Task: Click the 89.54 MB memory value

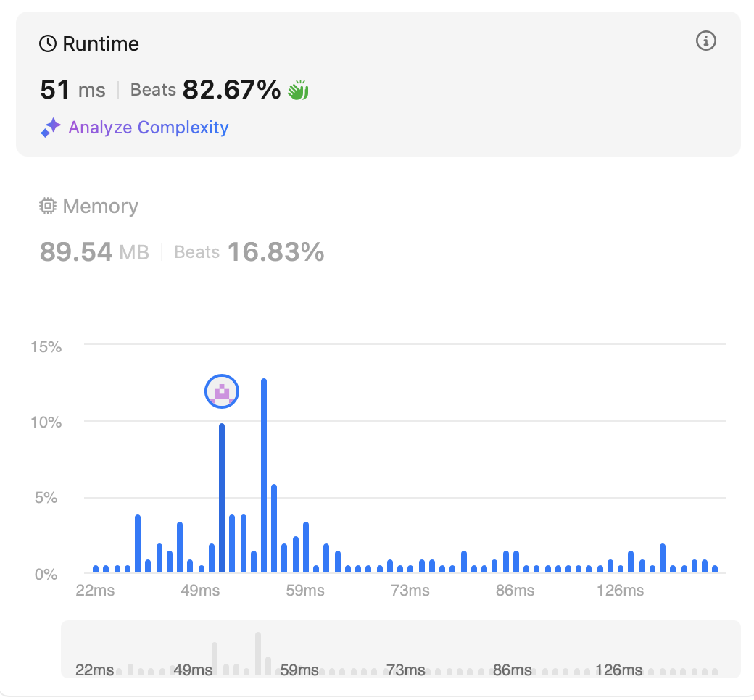Action: (94, 252)
